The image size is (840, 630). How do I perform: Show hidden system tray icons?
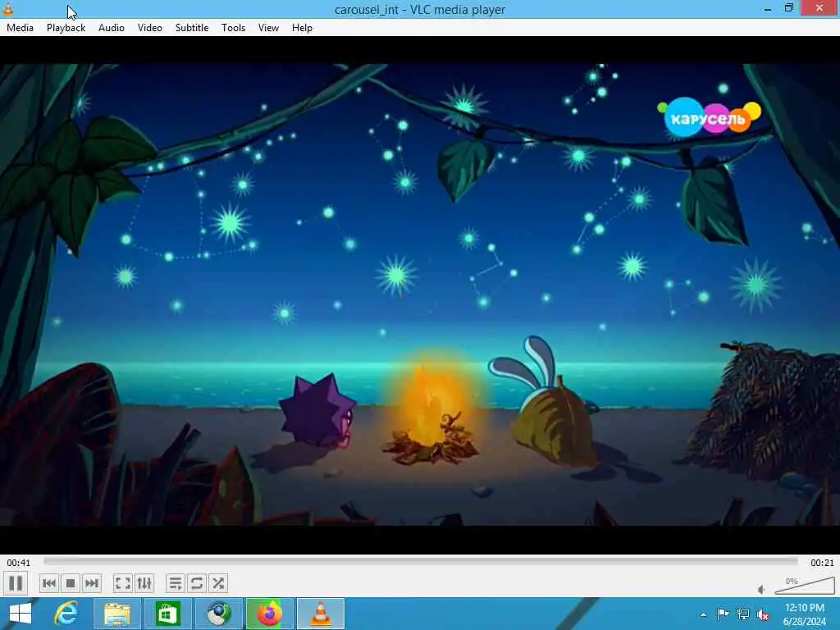pyautogui.click(x=703, y=614)
